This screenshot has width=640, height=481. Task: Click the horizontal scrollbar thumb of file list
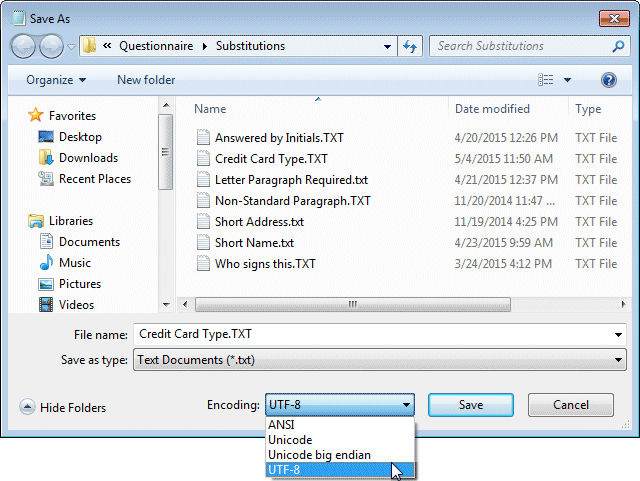[353, 304]
